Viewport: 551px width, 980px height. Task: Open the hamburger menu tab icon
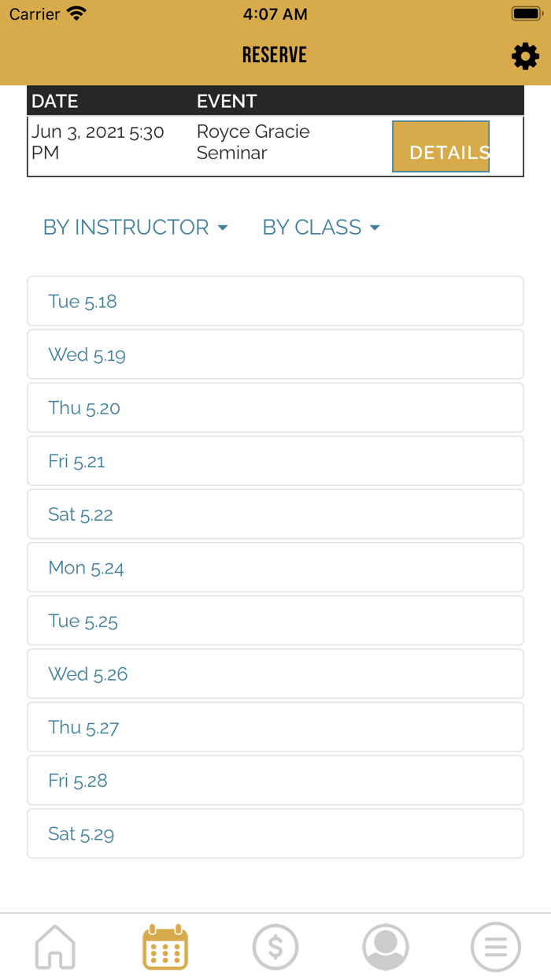click(x=496, y=946)
